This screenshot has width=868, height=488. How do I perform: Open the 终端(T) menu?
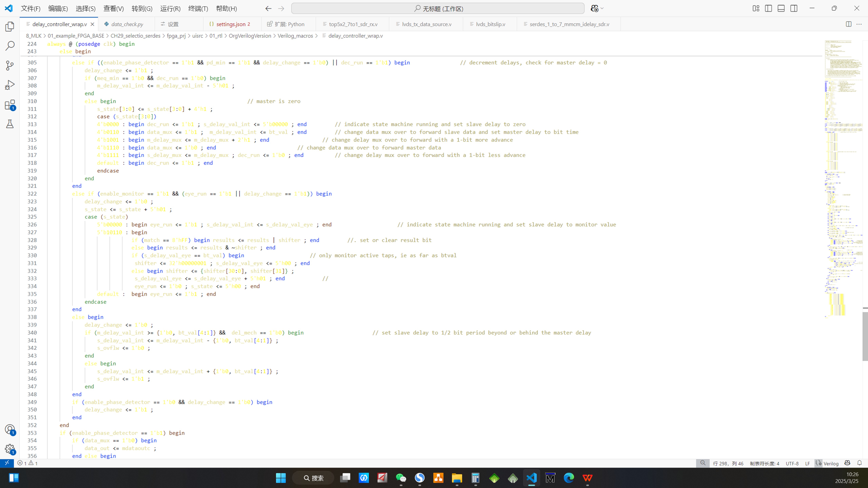[198, 8]
